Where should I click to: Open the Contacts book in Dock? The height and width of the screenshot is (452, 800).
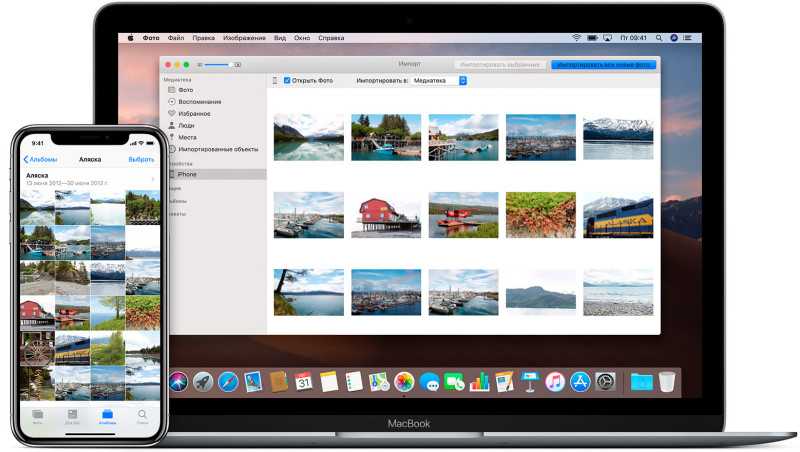[x=279, y=382]
